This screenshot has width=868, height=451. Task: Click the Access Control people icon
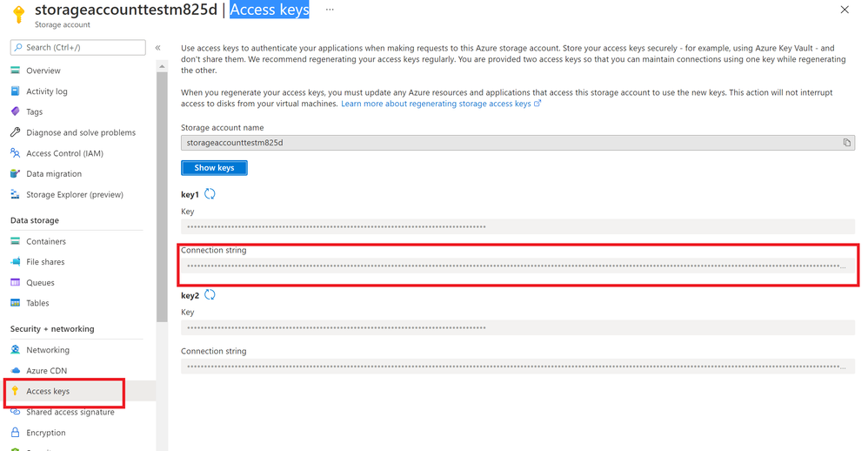(x=16, y=153)
